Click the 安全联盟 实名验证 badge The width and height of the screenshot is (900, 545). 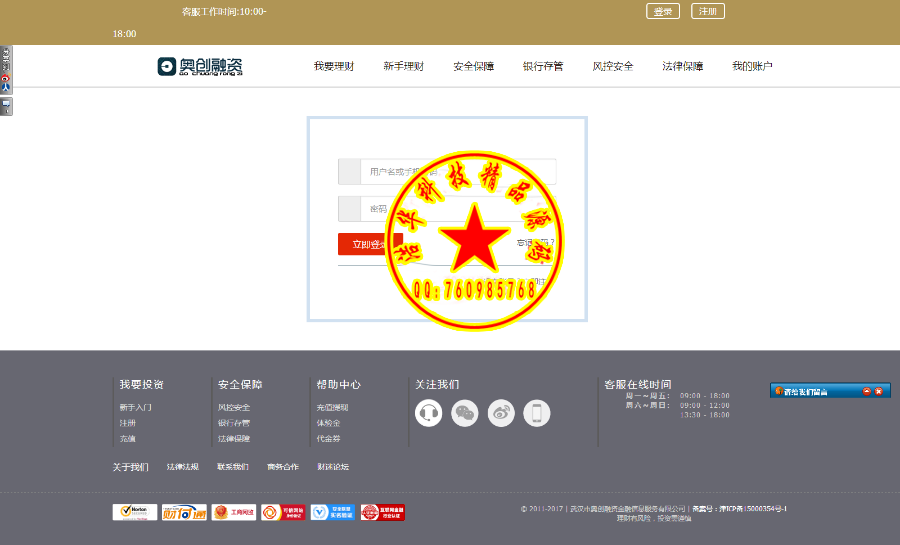tap(333, 512)
